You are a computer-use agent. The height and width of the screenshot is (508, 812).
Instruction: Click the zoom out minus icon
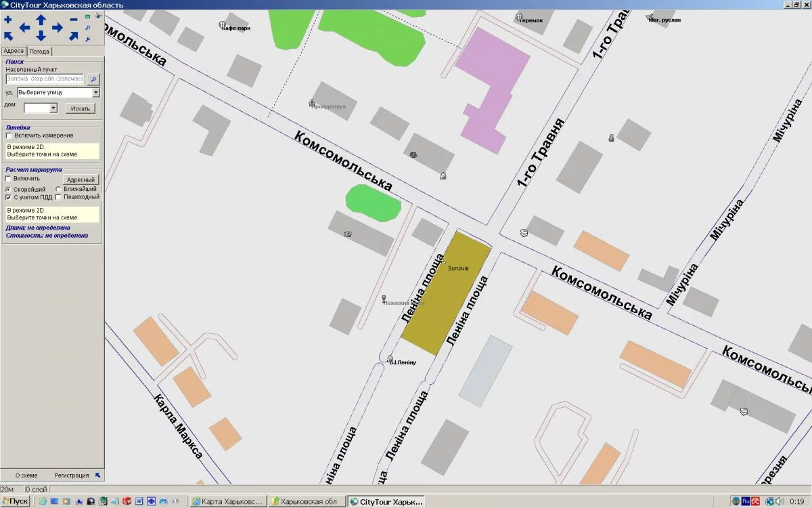[x=74, y=20]
